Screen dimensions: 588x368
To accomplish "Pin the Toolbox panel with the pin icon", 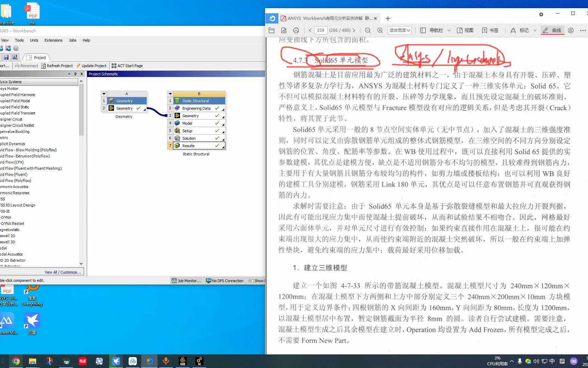I will 76,74.
